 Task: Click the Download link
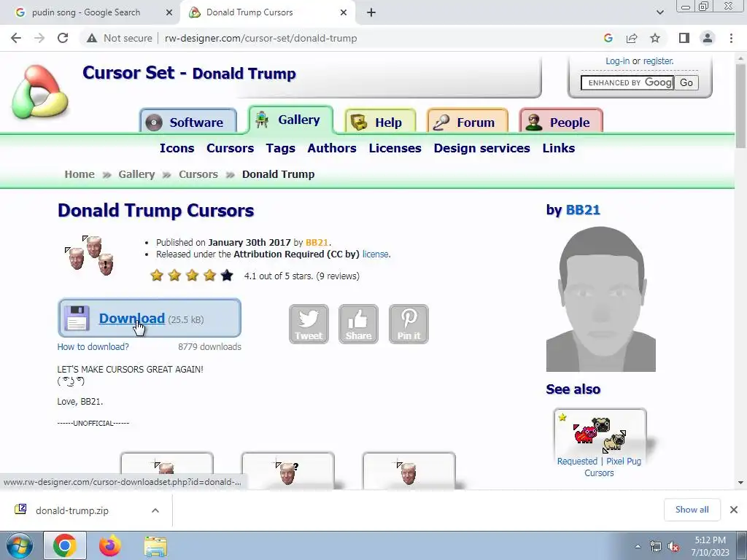pyautogui.click(x=132, y=318)
